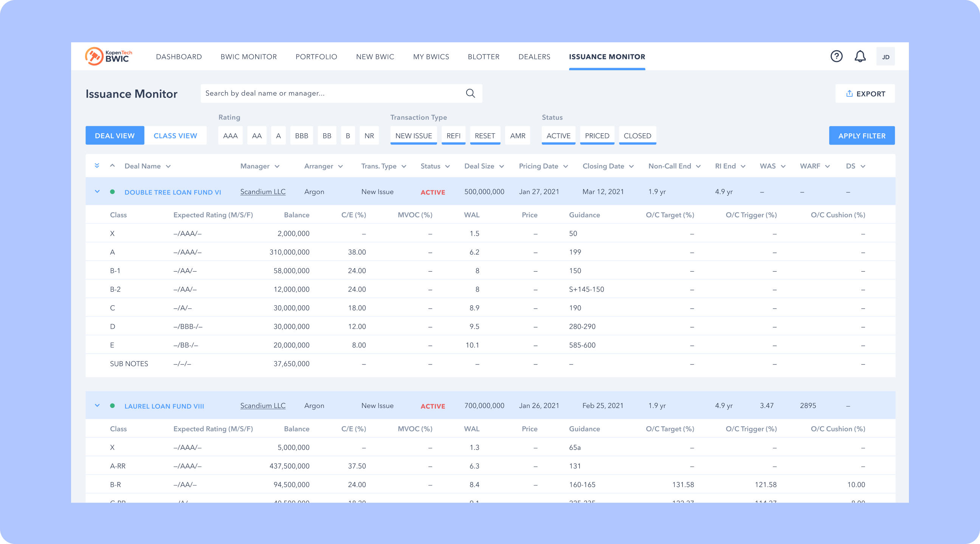Viewport: 980px width, 544px height.
Task: Open notifications bell icon
Action: click(860, 56)
